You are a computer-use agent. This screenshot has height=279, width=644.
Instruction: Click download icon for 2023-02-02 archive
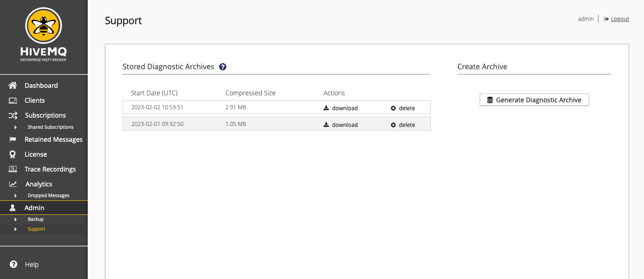coord(326,108)
